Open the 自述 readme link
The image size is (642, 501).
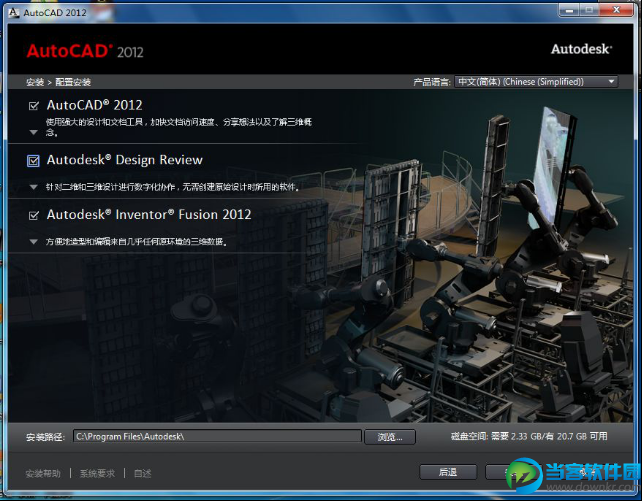click(x=142, y=474)
